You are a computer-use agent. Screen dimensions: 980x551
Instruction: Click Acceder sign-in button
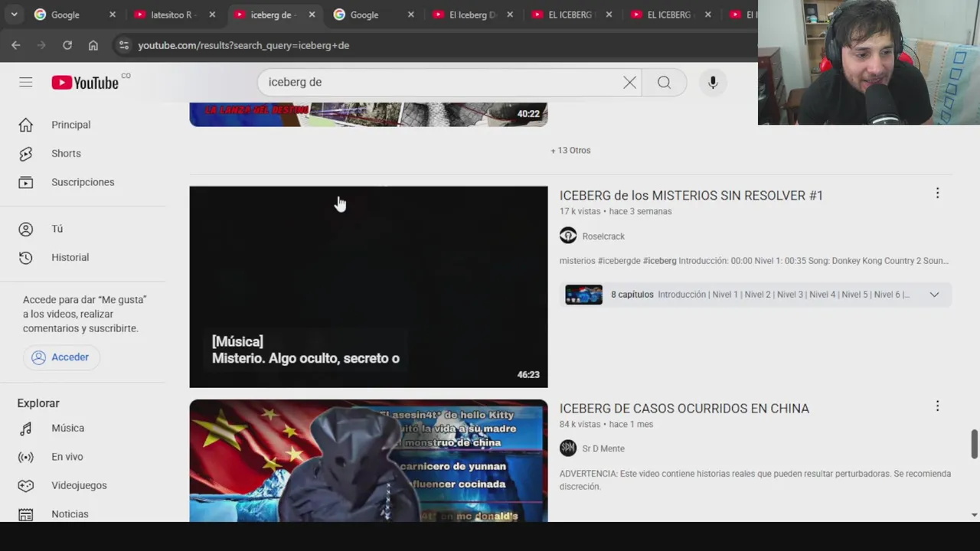tap(61, 357)
